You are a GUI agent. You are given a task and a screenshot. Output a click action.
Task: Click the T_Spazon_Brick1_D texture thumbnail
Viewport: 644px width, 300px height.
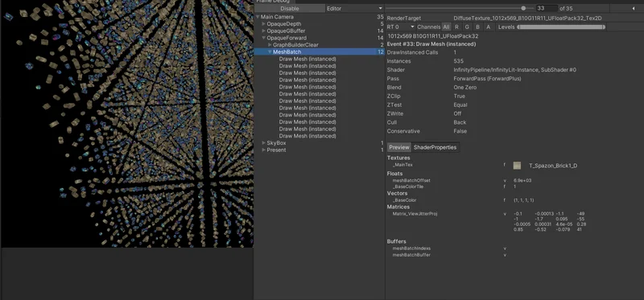517,166
